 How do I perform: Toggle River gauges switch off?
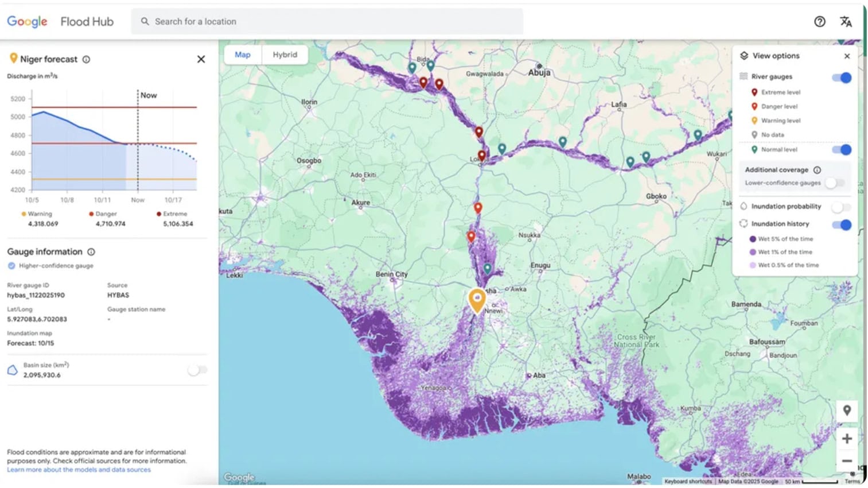point(842,78)
